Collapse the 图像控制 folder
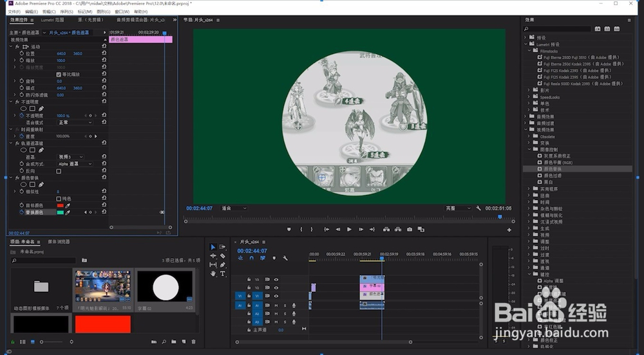Viewport: 644px width, 355px height. coord(529,150)
